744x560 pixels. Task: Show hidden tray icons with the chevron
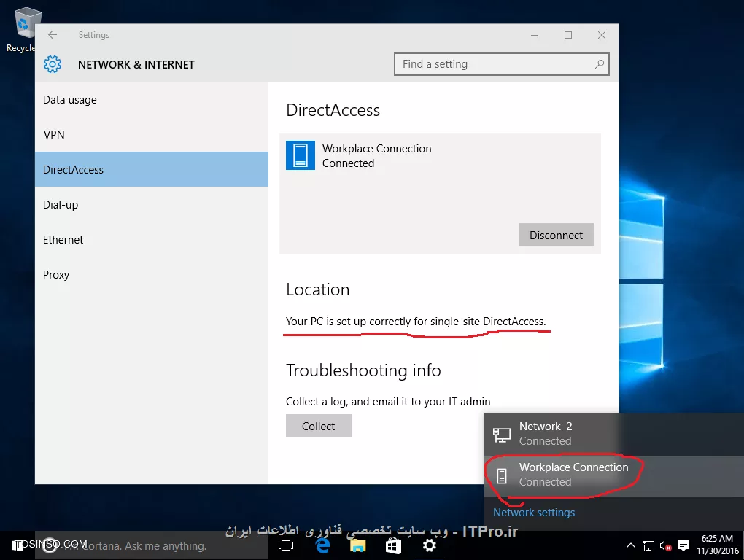click(631, 545)
